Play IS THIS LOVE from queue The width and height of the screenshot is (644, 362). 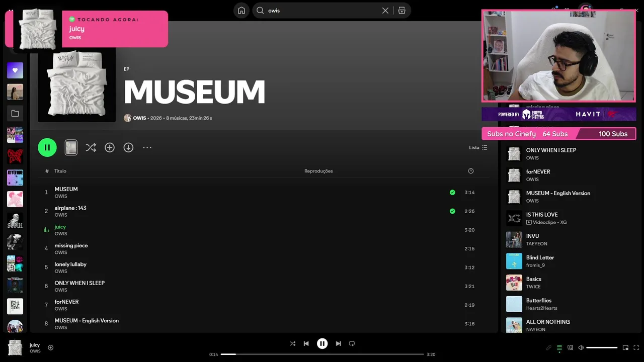[x=571, y=218]
